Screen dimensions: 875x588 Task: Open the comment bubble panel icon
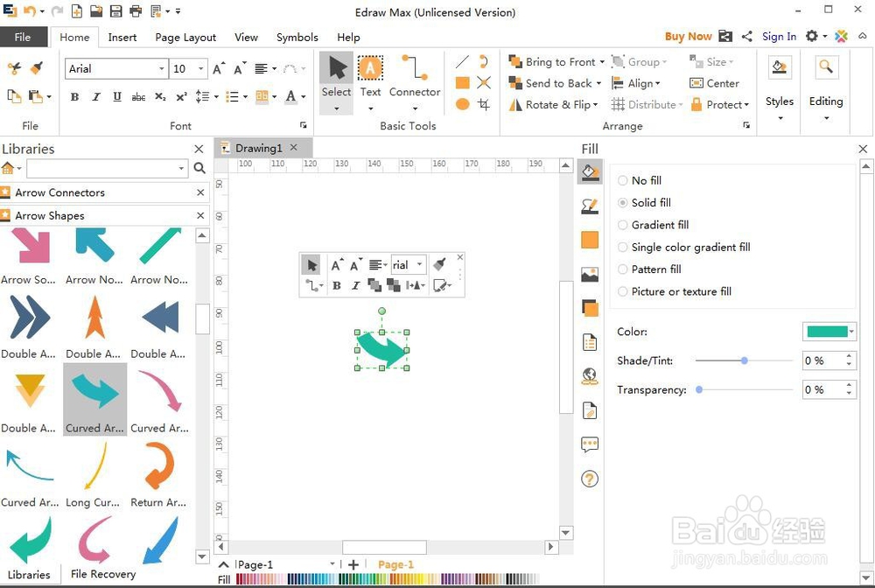(x=590, y=444)
